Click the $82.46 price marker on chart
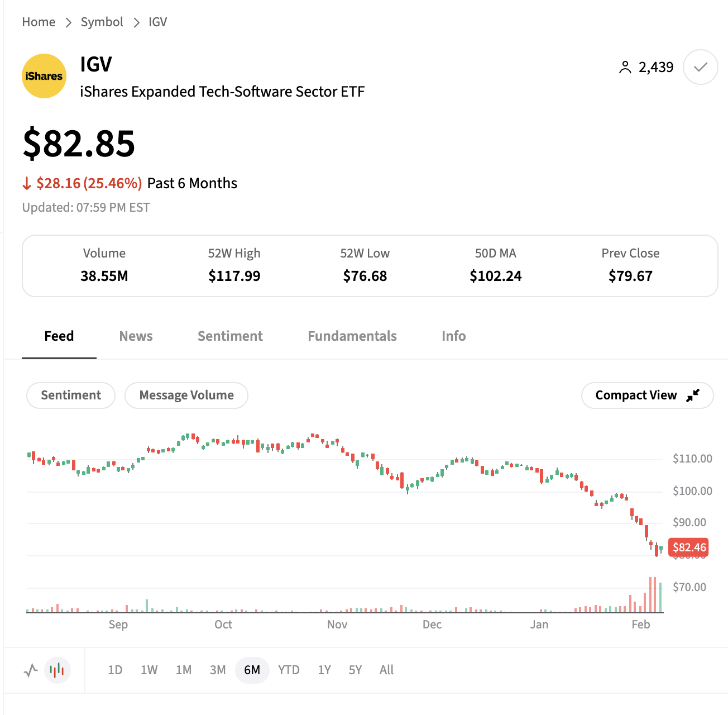 click(689, 547)
